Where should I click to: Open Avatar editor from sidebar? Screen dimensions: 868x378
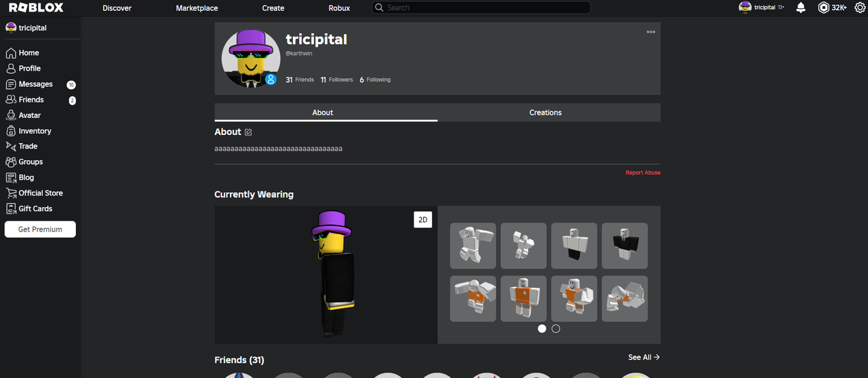tap(23, 115)
